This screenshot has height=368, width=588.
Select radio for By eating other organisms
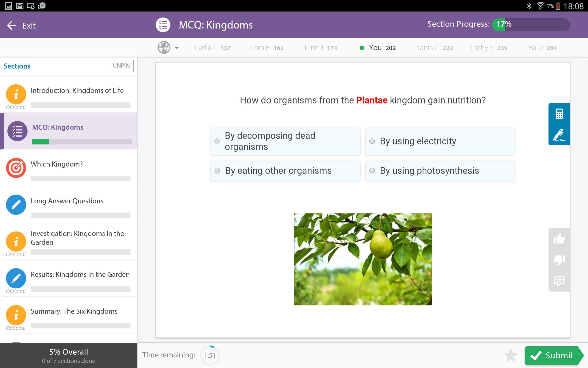(x=217, y=171)
